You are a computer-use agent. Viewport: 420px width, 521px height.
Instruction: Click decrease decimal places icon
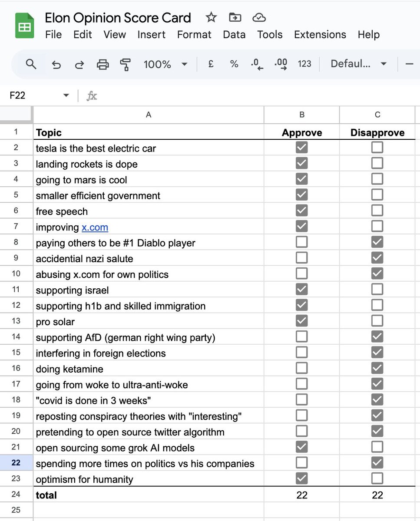[x=257, y=64]
